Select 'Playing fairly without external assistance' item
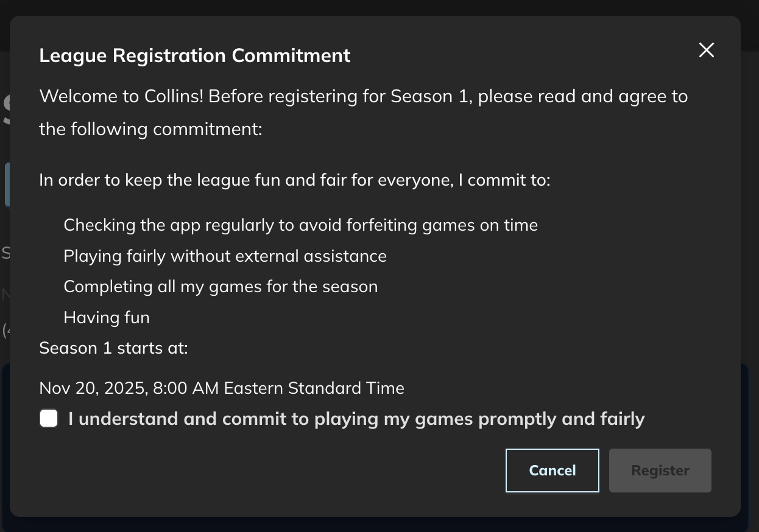 (225, 256)
